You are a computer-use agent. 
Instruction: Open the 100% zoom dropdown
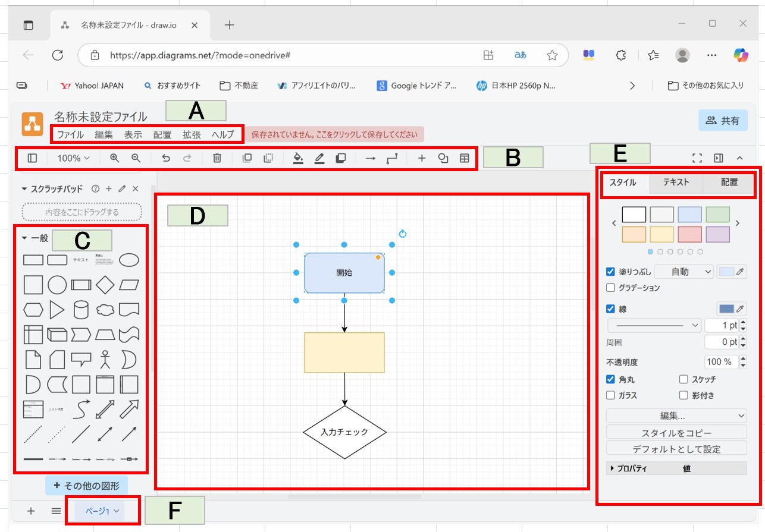(73, 158)
